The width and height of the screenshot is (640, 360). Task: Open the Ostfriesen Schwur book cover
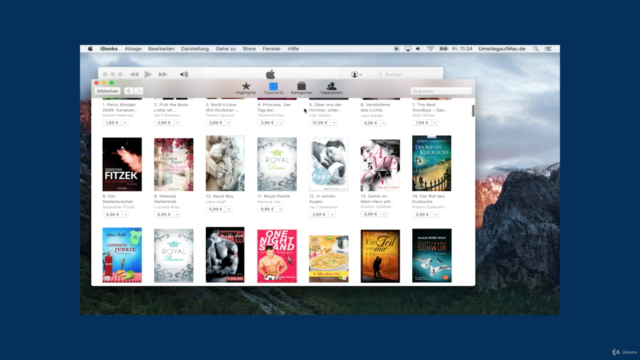click(x=431, y=256)
